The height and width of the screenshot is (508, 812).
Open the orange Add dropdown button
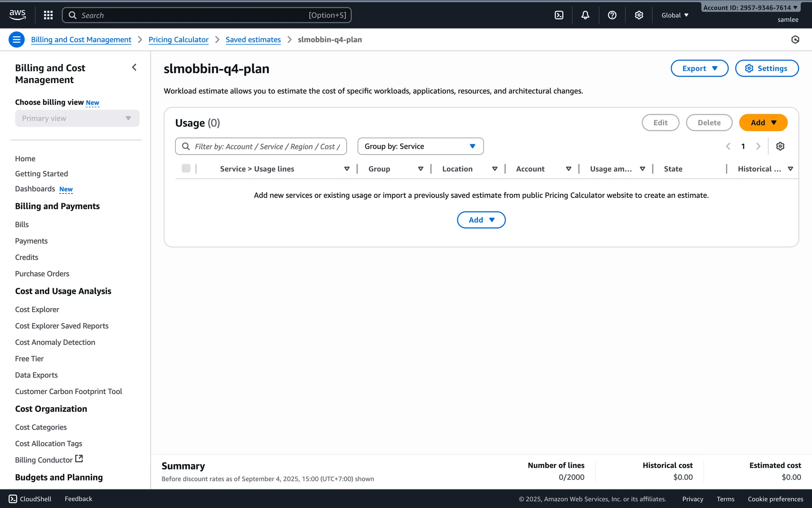(763, 123)
